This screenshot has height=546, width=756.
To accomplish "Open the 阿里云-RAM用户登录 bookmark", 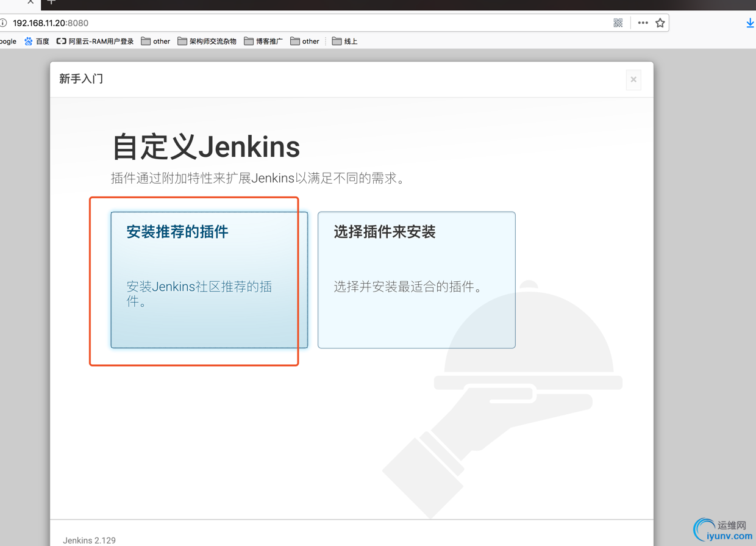I will click(95, 41).
